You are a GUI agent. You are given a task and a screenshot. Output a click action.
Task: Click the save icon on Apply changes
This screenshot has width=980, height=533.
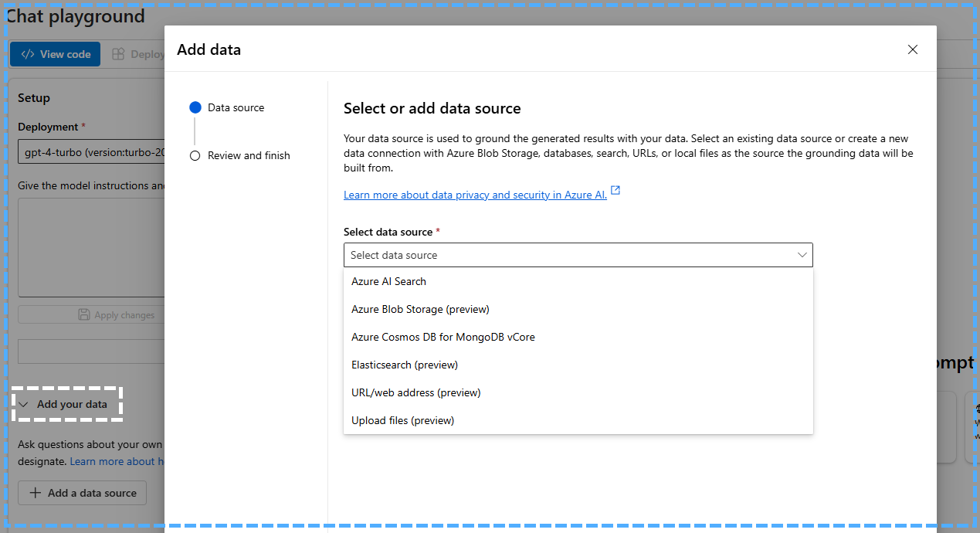(x=84, y=315)
